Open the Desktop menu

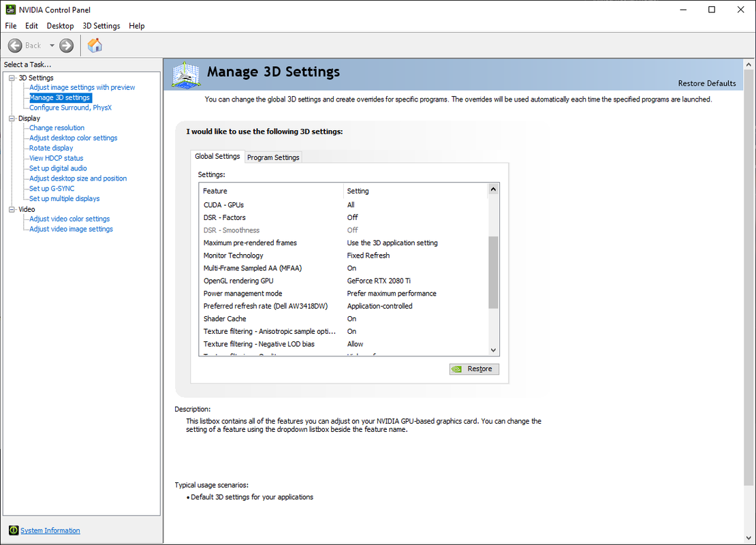60,26
